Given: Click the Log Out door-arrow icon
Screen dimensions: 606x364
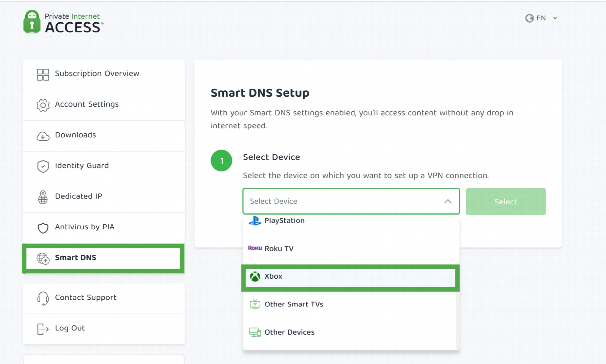Looking at the screenshot, I should (43, 329).
